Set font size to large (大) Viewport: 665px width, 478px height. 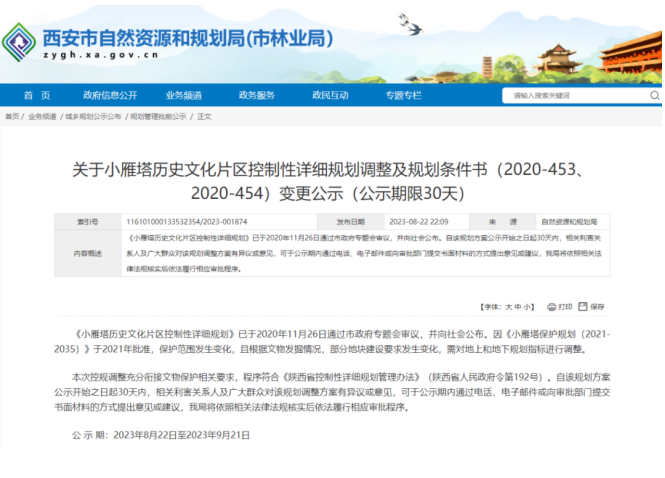(x=507, y=305)
